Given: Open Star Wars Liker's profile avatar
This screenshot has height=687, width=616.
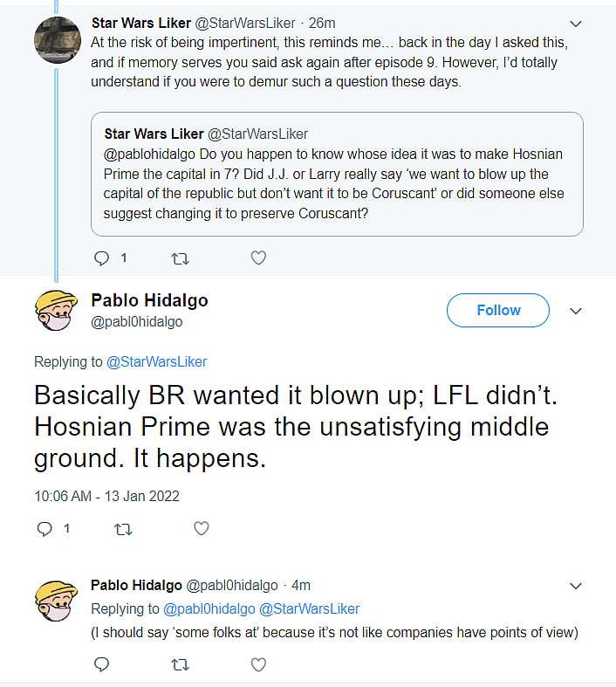Looking at the screenshot, I should pyautogui.click(x=58, y=40).
